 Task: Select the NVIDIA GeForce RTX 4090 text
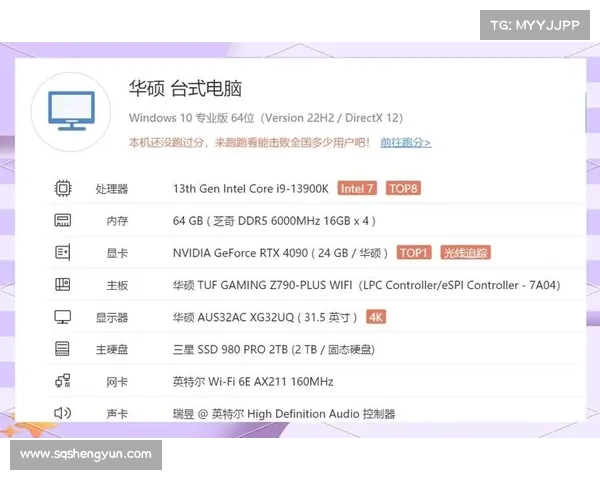280,253
